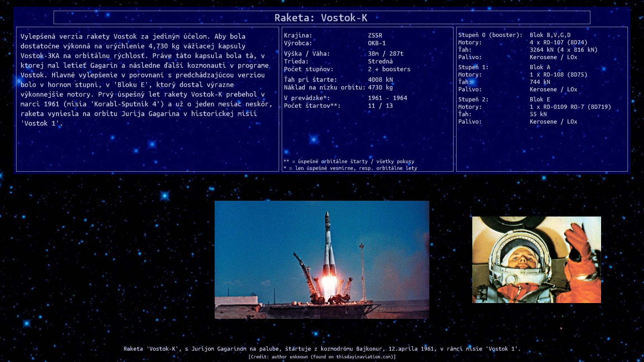This screenshot has height=362, width=644.
Task: Click the rocket description text panel
Action: click(x=147, y=99)
